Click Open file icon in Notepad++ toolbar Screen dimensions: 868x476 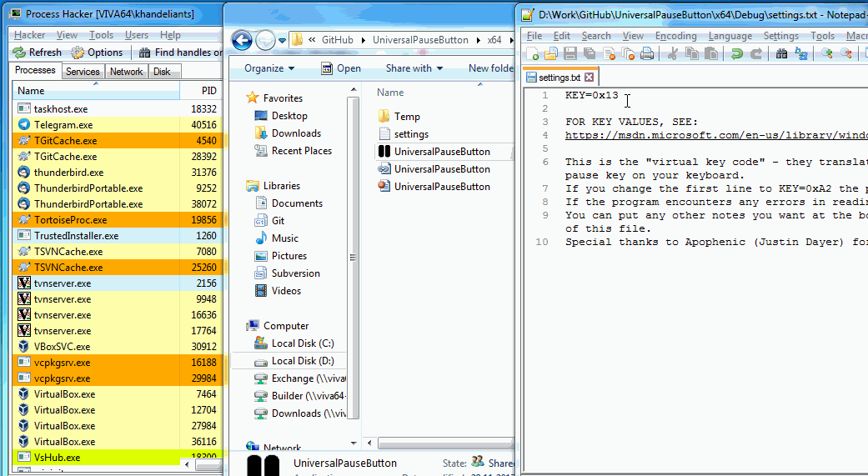tap(551, 53)
